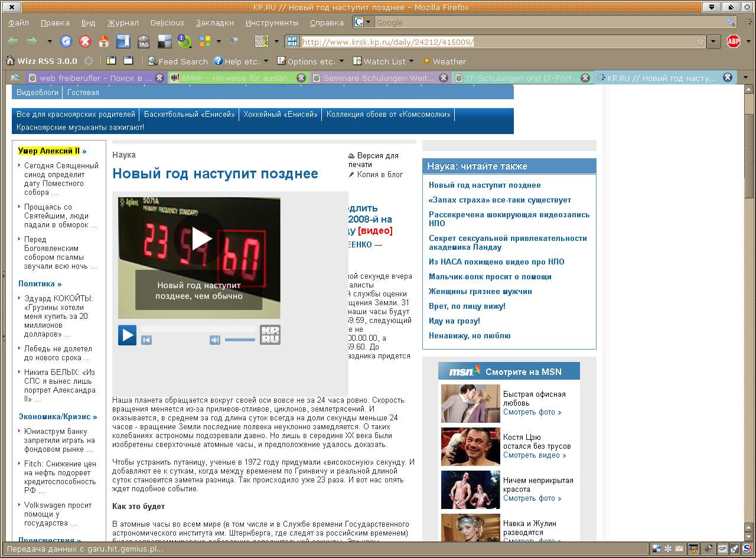Viewport: 756px width, 558px height.
Task: Click into the Google search field
Action: 549,23
